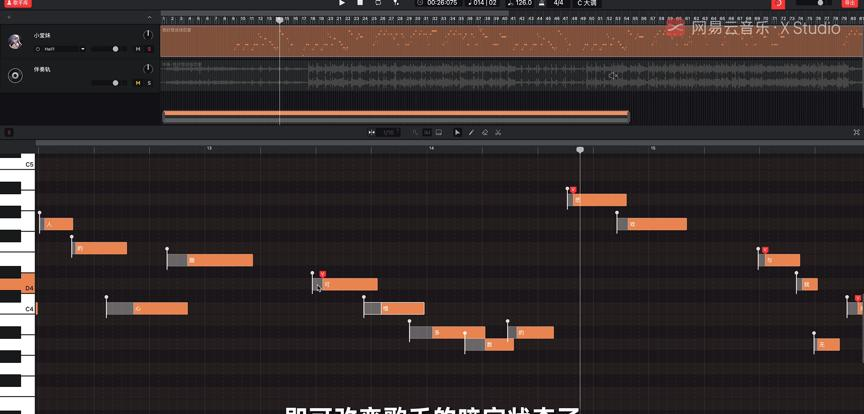864x414 pixels.
Task: Click the red V marker on note 可
Action: (323, 274)
